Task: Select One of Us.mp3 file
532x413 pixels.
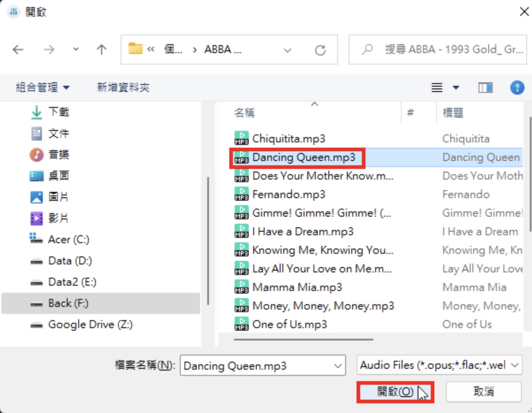Action: (289, 325)
